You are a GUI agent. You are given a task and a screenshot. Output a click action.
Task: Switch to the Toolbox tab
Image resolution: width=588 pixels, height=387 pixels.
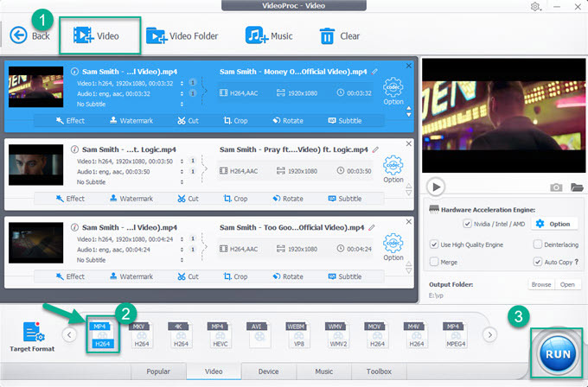pos(379,371)
